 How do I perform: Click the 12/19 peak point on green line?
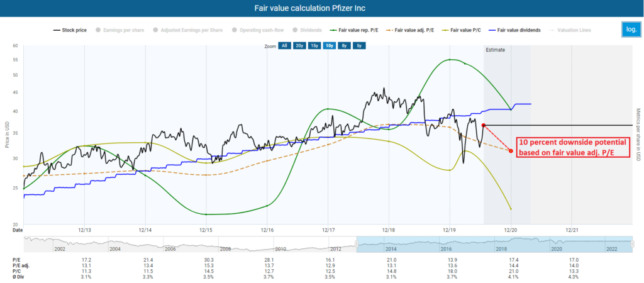[x=450, y=60]
